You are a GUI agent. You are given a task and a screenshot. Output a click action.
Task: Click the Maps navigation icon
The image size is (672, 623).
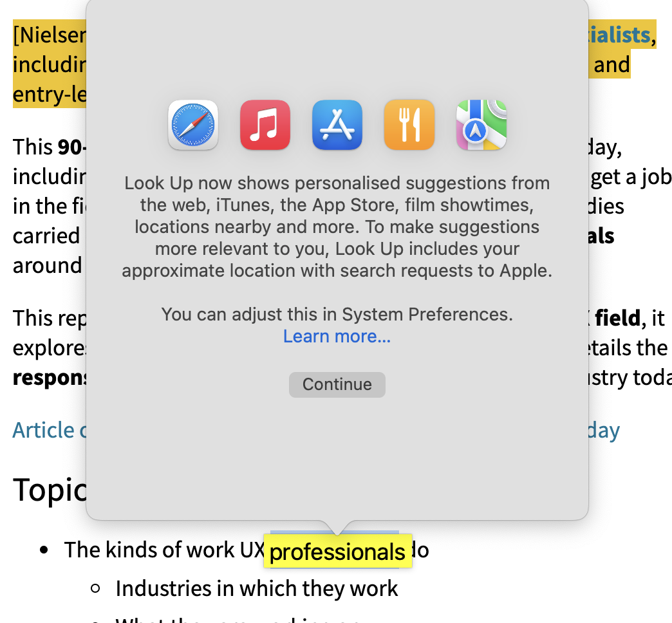(x=481, y=125)
